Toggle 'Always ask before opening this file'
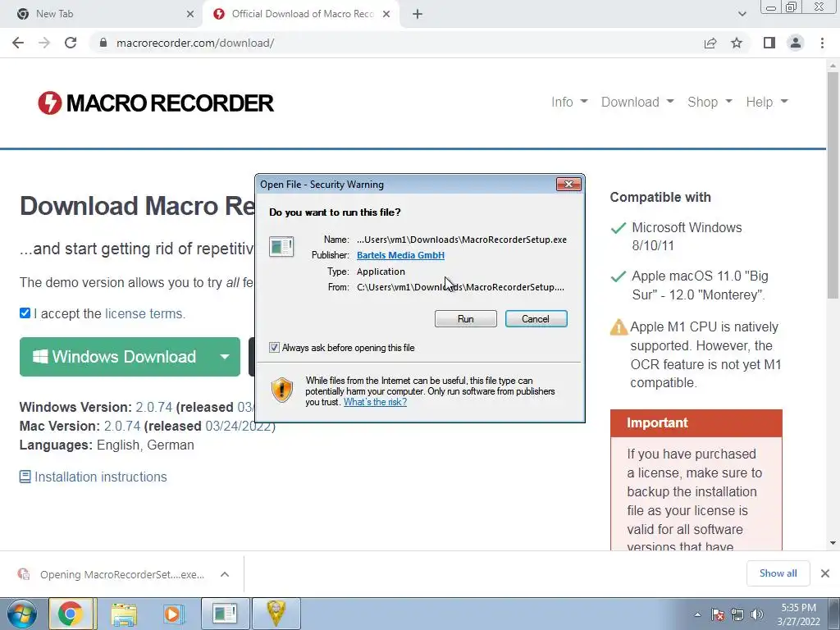The height and width of the screenshot is (630, 840). point(274,348)
